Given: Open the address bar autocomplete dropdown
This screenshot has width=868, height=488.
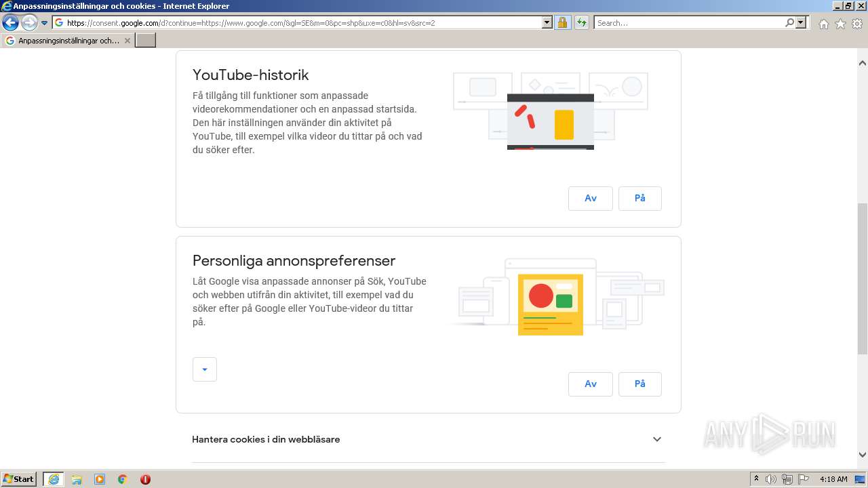Looking at the screenshot, I should 547,22.
